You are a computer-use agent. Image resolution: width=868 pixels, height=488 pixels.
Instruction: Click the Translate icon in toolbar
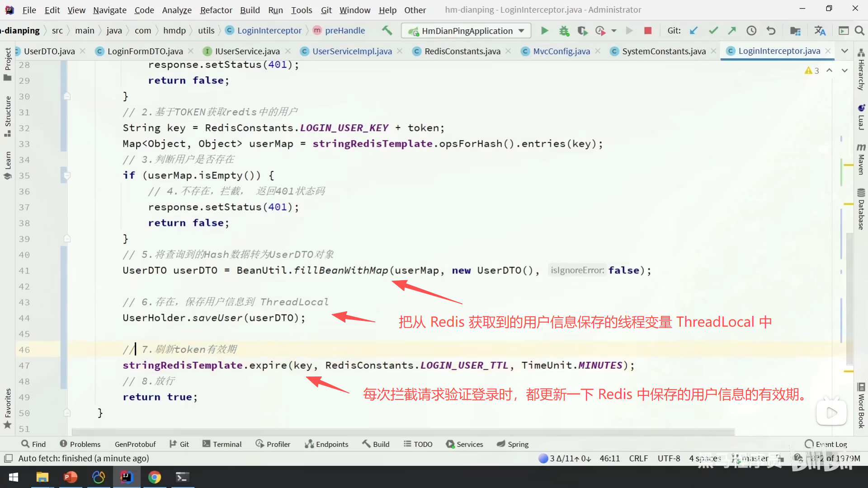820,31
